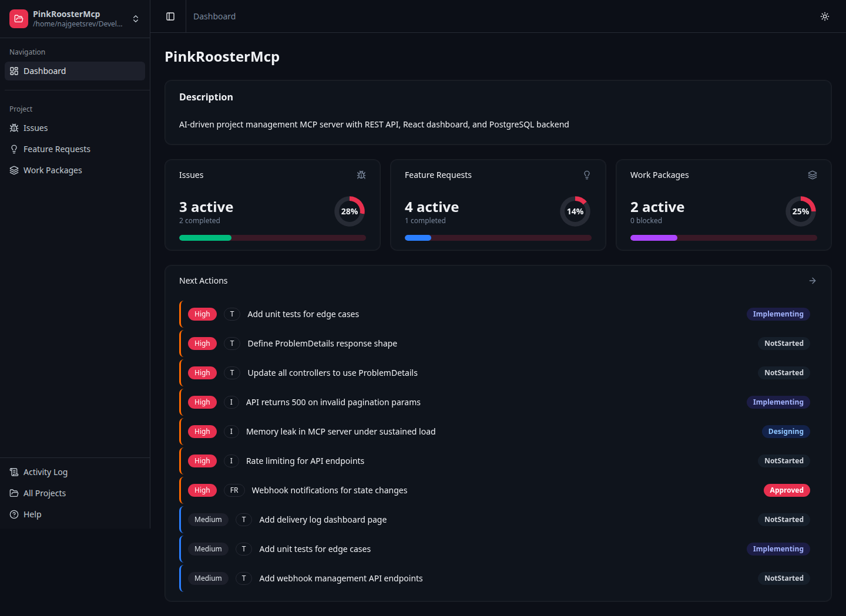
Task: Click the Dashboard breadcrumb text
Action: tap(214, 16)
